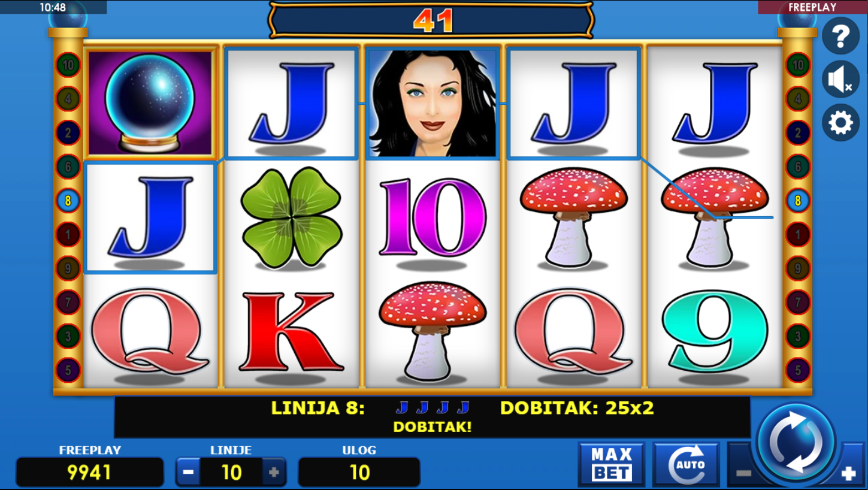This screenshot has width=868, height=490.
Task: Lower the bet with the minus beside spin
Action: point(743,473)
